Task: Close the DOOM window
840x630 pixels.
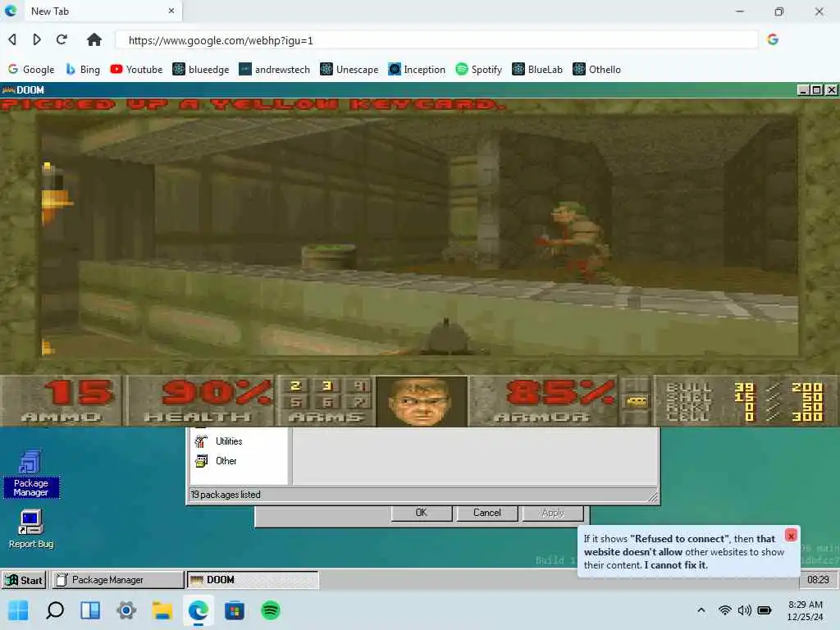Action: click(831, 90)
